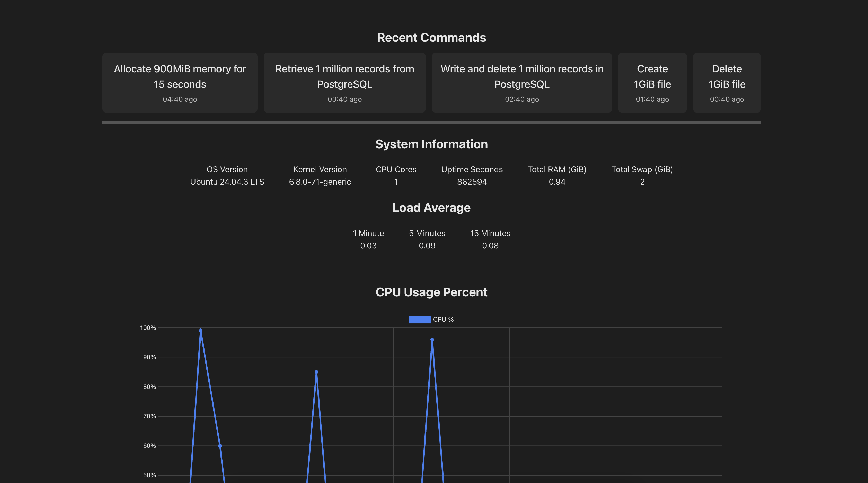868x483 pixels.
Task: Click the rightmost CPU peak near 96%
Action: (432, 340)
